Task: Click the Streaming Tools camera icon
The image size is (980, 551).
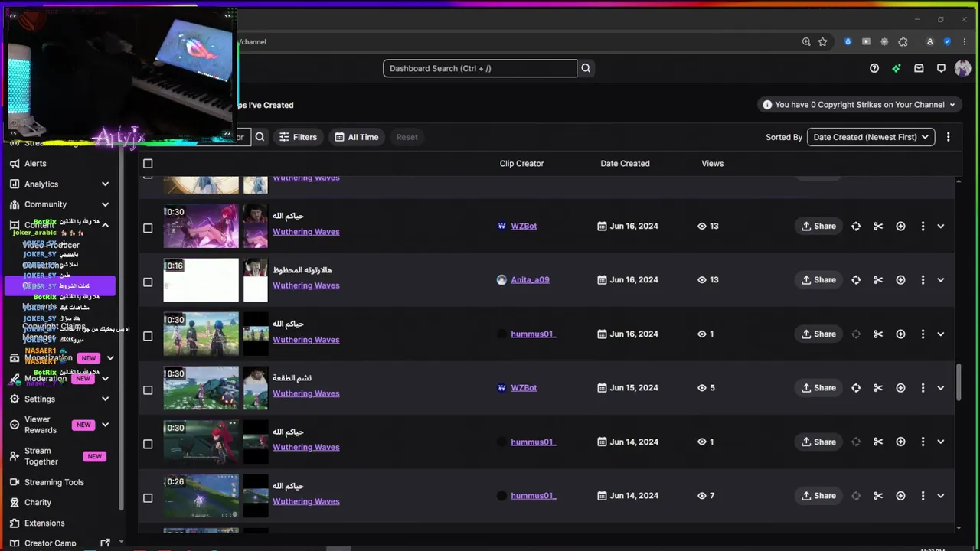Action: [14, 482]
